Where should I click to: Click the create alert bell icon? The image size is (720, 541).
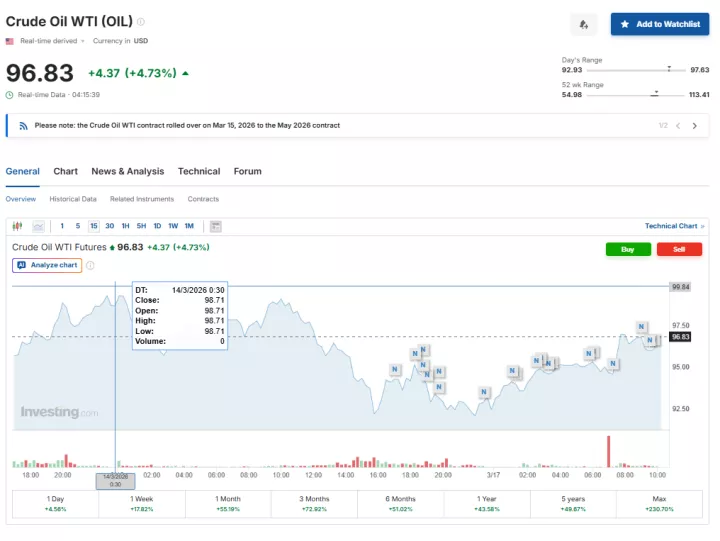pos(583,24)
